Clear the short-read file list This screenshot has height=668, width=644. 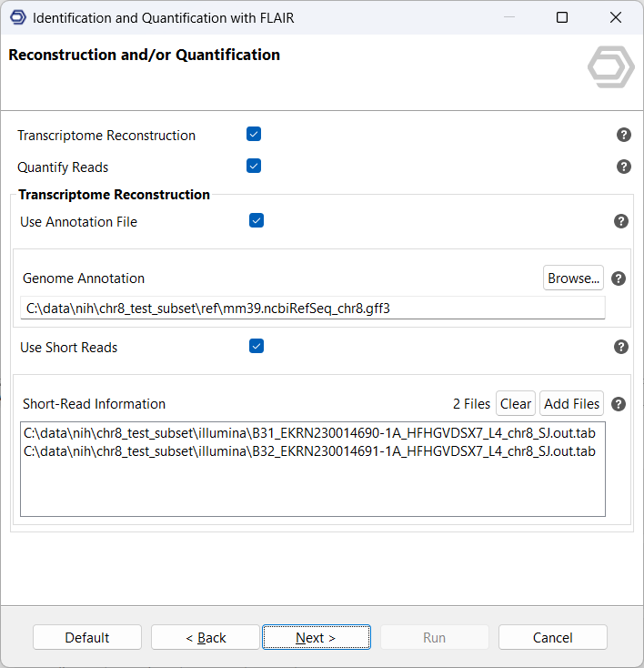click(x=515, y=404)
